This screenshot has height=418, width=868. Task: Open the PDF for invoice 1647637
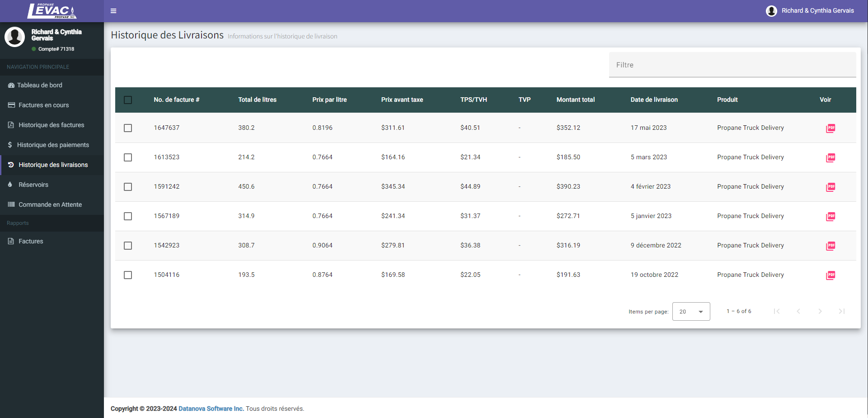[x=830, y=128]
